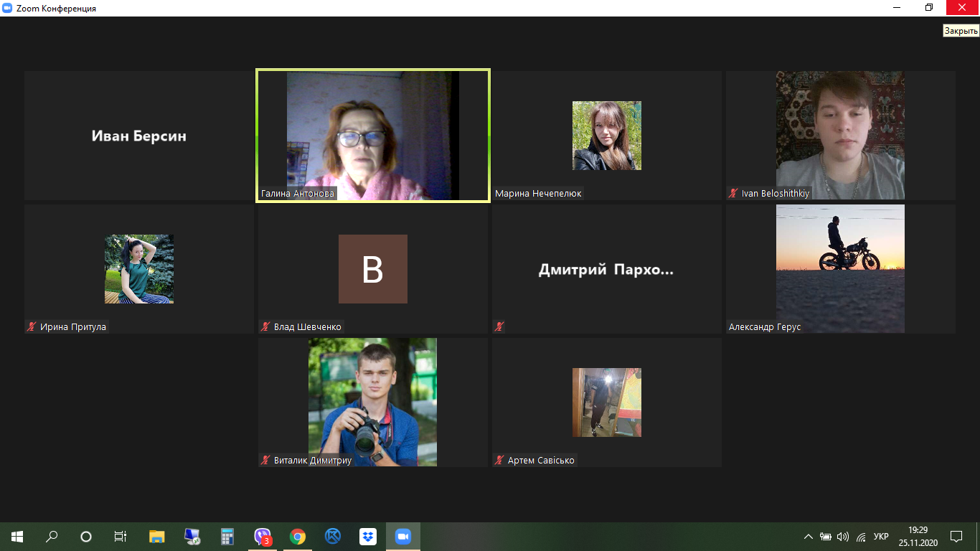Select Марина Нечепелюк's participant tile
The width and height of the screenshot is (980, 551).
click(x=607, y=135)
